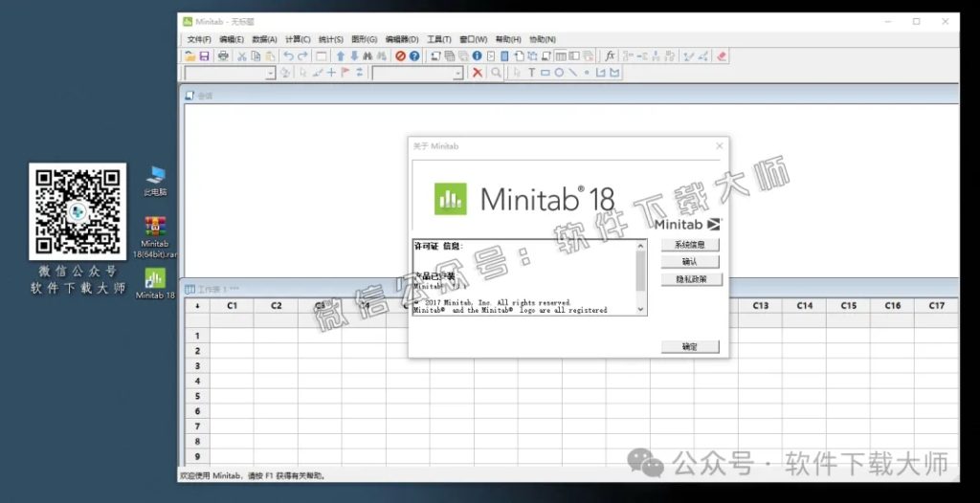Open the 统计(S) menu

(330, 39)
